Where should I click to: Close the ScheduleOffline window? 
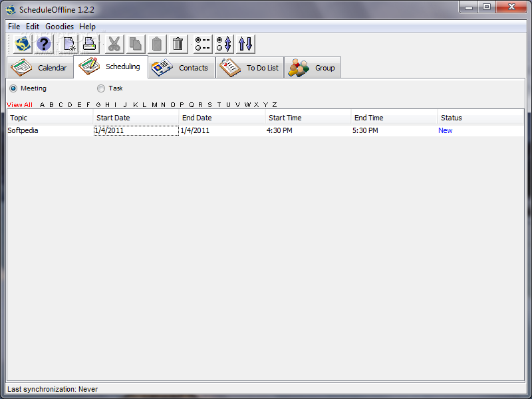511,7
